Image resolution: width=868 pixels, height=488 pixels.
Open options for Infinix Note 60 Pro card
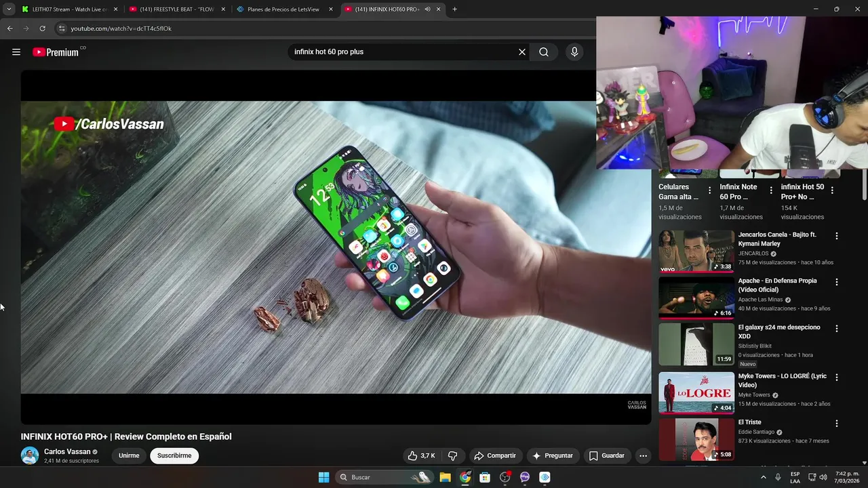coord(771,190)
